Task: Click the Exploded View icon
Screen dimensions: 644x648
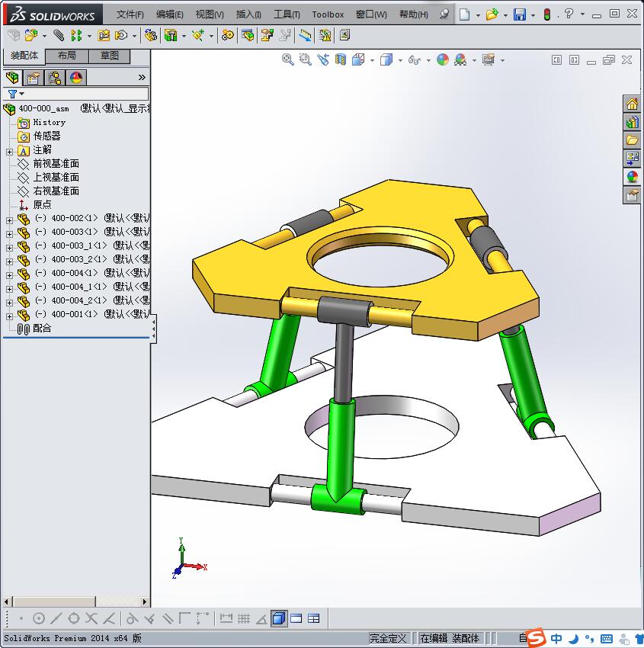Action: coord(268,36)
